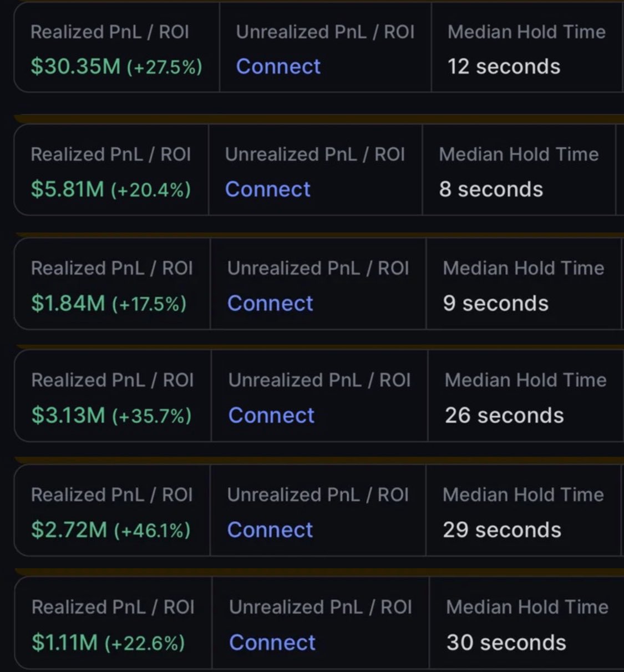Click the 9 seconds median hold time

coord(495,304)
